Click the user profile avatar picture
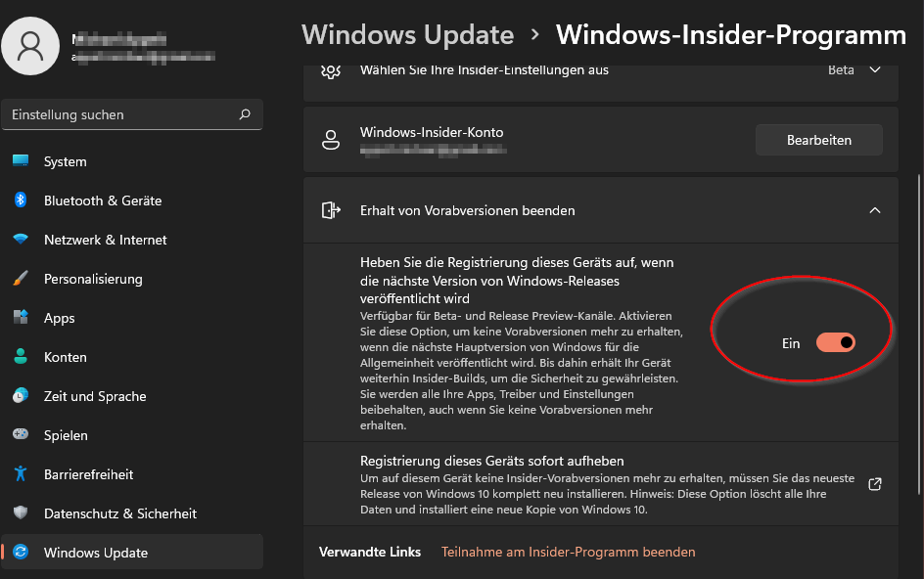This screenshot has height=579, width=924. (30, 45)
